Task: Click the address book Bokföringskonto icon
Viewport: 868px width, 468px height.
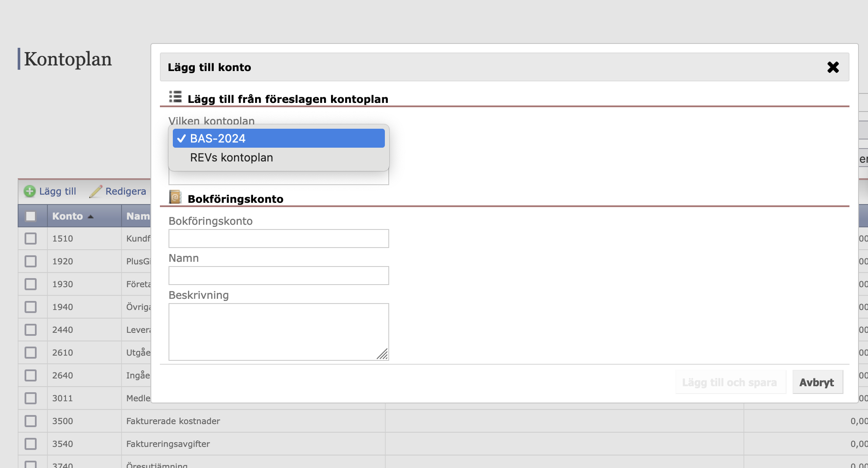Action: pyautogui.click(x=175, y=197)
